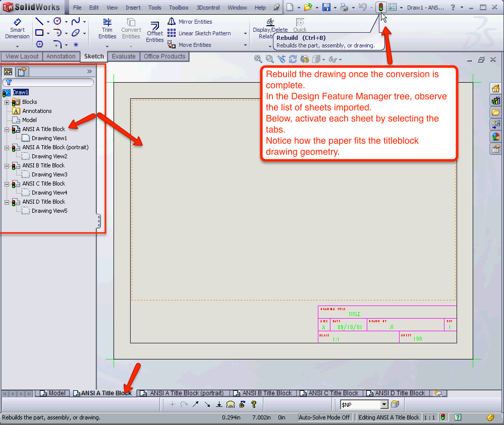
Task: Switch to ANSI C Title Block sheet tab
Action: [329, 393]
